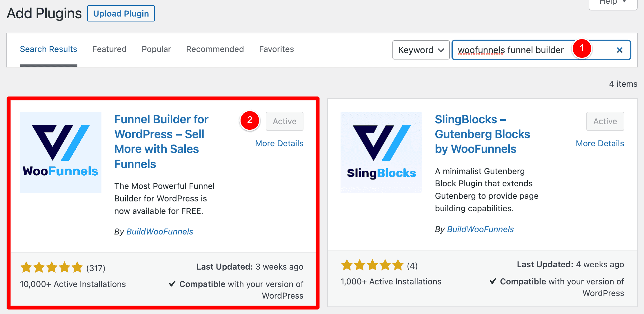Select the Search Results tab
The width and height of the screenshot is (644, 314).
pyautogui.click(x=48, y=49)
